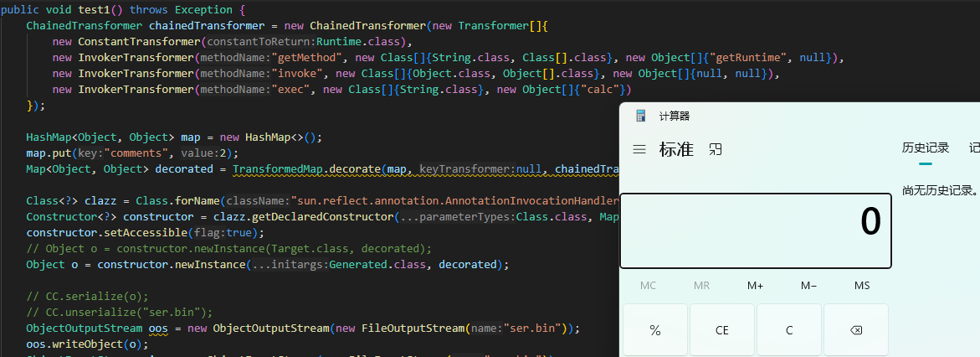
Task: Click the Calculator app icon in title bar
Action: [x=640, y=116]
